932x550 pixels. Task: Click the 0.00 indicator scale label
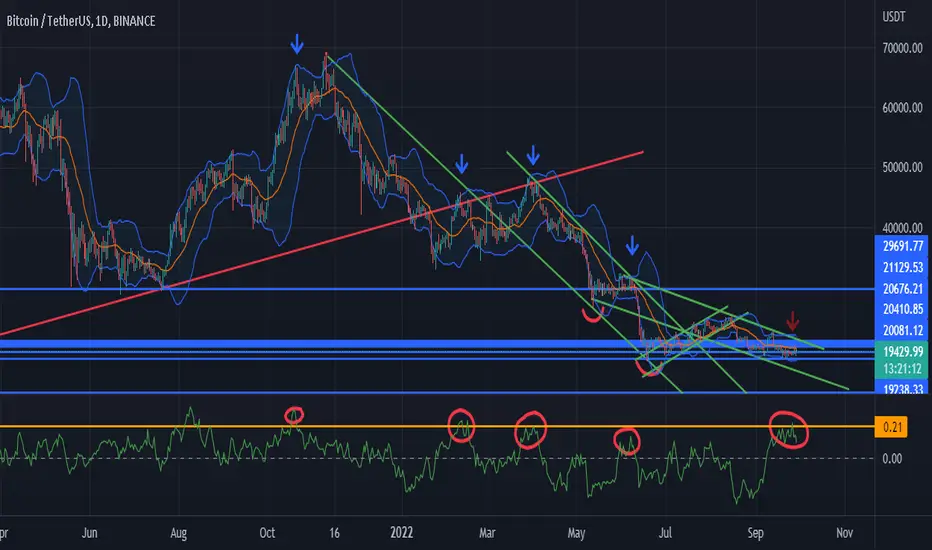click(892, 458)
